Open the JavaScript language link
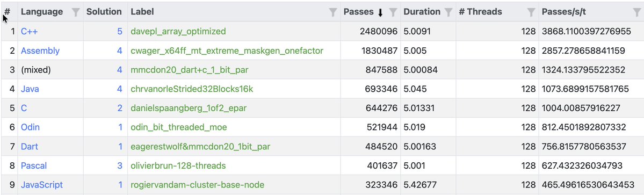The image size is (644, 195). [x=42, y=185]
